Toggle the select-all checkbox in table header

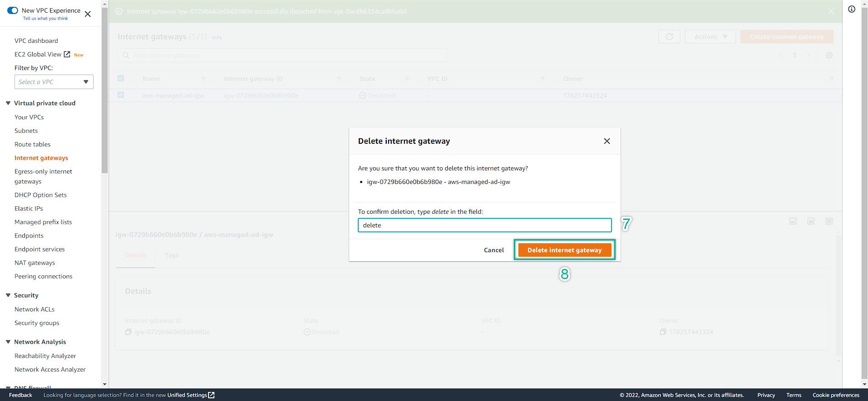pyautogui.click(x=121, y=78)
